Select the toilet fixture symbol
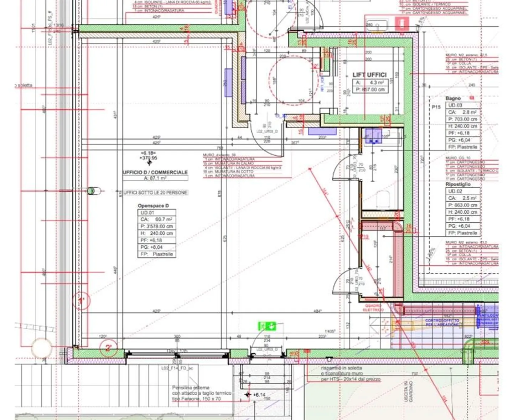513x420 pixels. [383, 199]
